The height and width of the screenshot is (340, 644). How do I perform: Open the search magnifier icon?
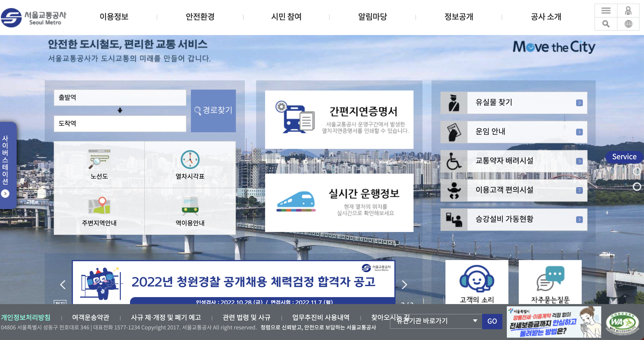coord(606,24)
